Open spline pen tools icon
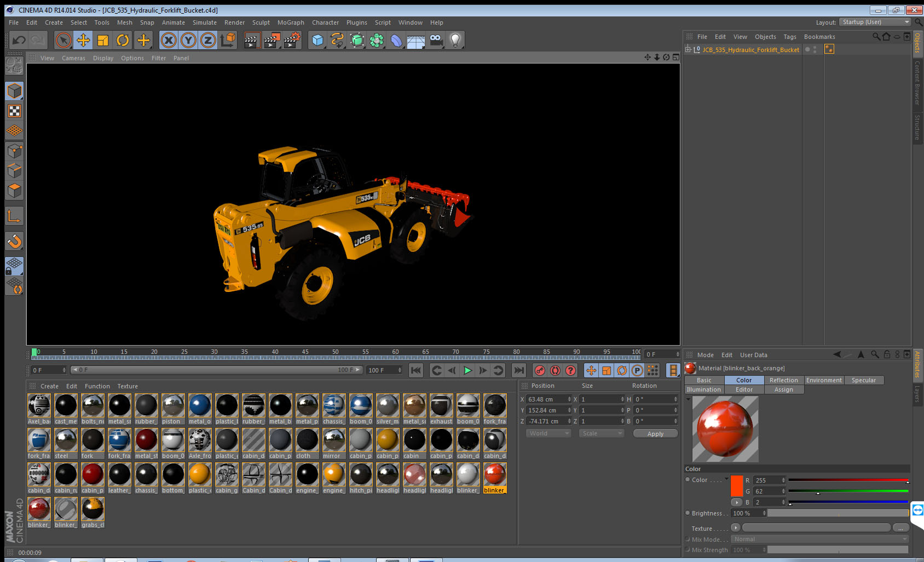 pyautogui.click(x=337, y=40)
